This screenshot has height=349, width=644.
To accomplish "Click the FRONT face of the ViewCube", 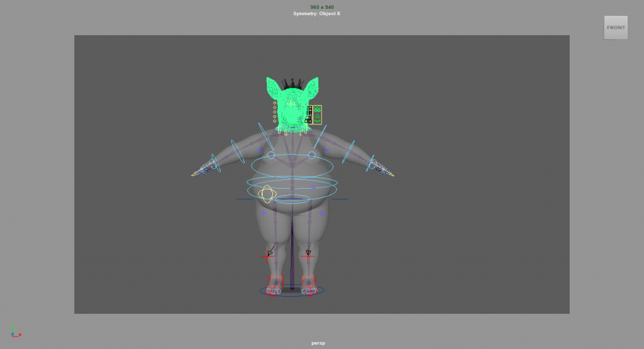I will click(x=616, y=28).
